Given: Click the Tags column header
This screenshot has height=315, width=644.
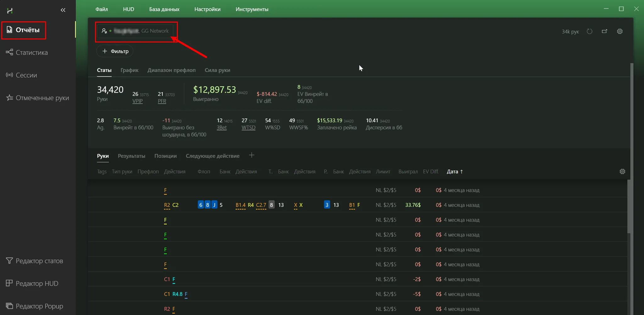Looking at the screenshot, I should (102, 171).
